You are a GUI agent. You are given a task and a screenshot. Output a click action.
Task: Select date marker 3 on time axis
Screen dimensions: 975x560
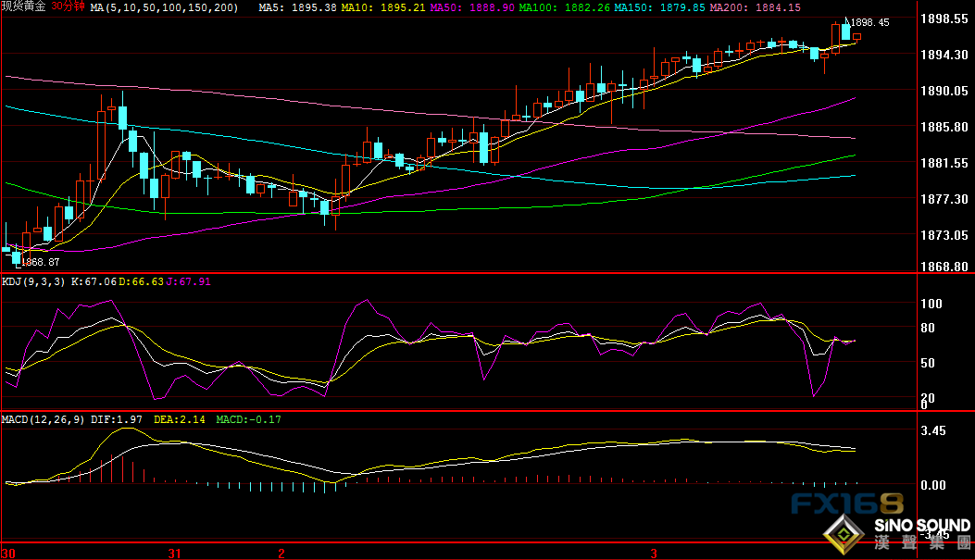click(653, 553)
